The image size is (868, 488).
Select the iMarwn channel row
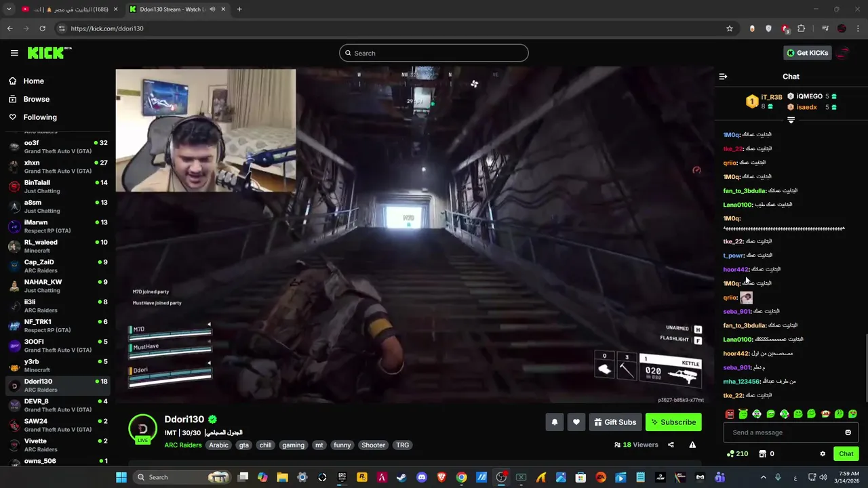(58, 226)
